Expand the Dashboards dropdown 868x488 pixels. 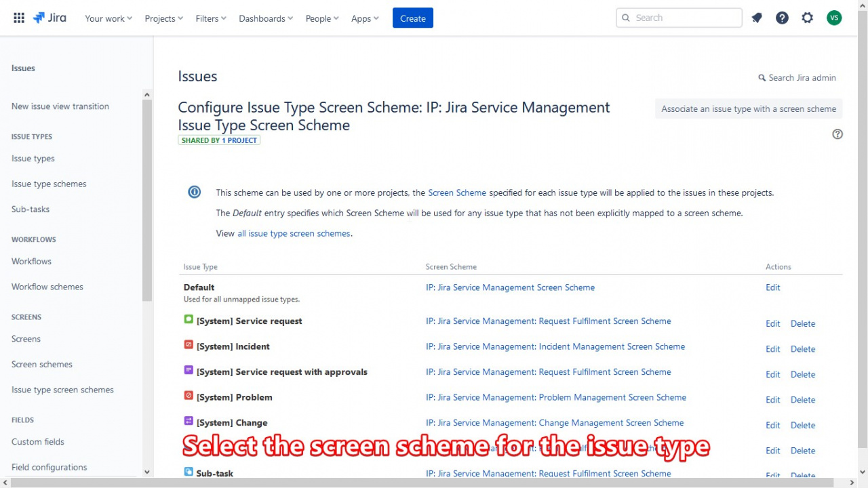(266, 18)
